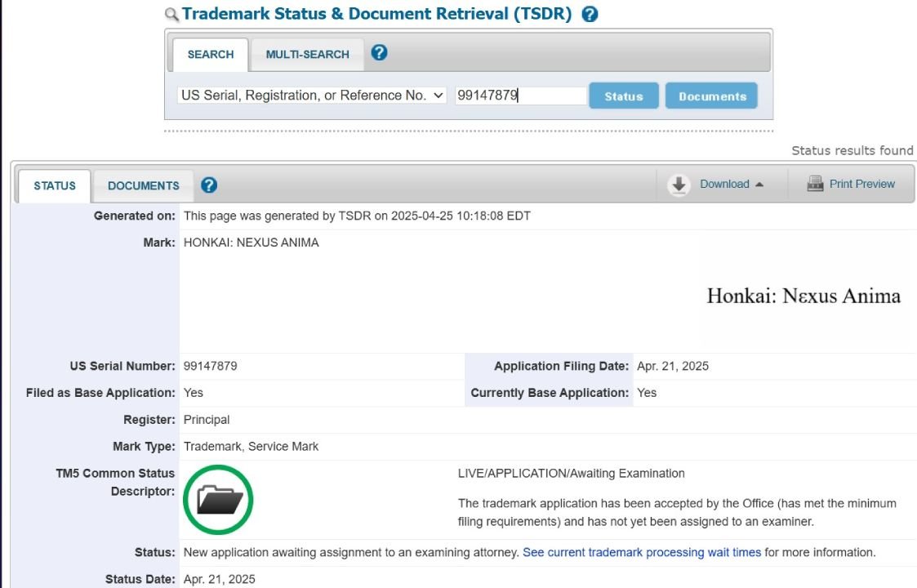Click the Filed as Base Application value 'Yes'

click(193, 393)
